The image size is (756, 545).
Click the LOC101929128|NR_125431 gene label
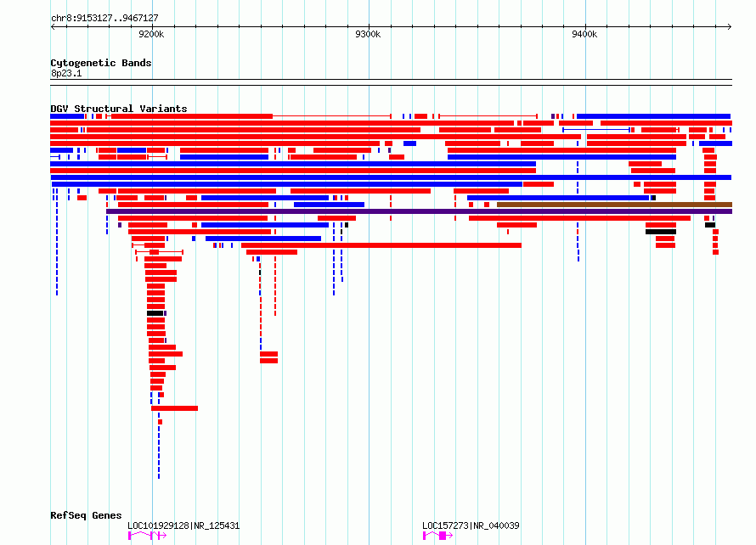(x=183, y=525)
